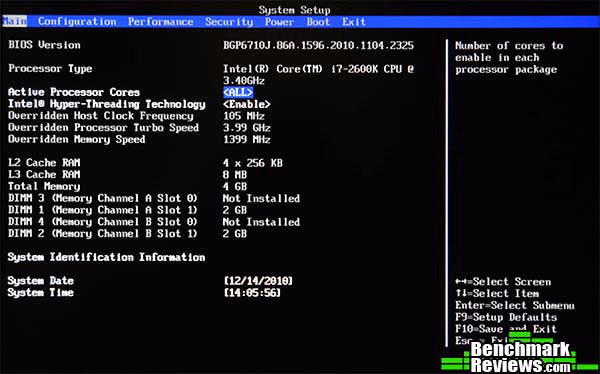Click Overridden Host Clock Frequency label

point(101,116)
